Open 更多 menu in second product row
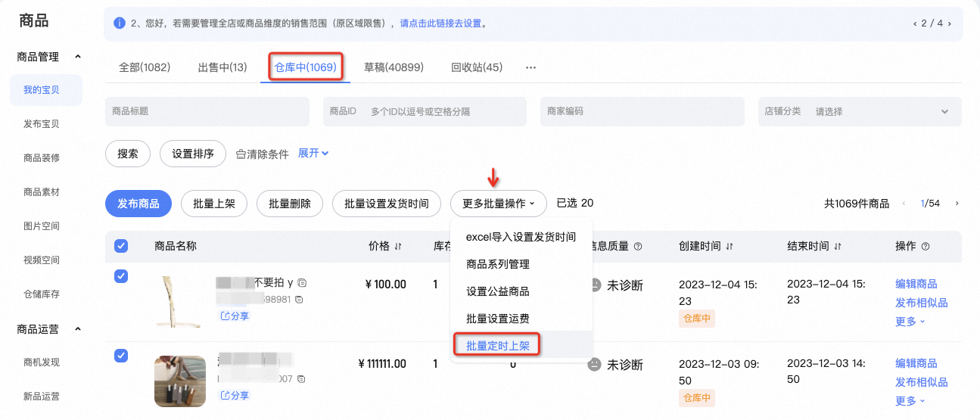This screenshot has width=980, height=420. tap(910, 400)
